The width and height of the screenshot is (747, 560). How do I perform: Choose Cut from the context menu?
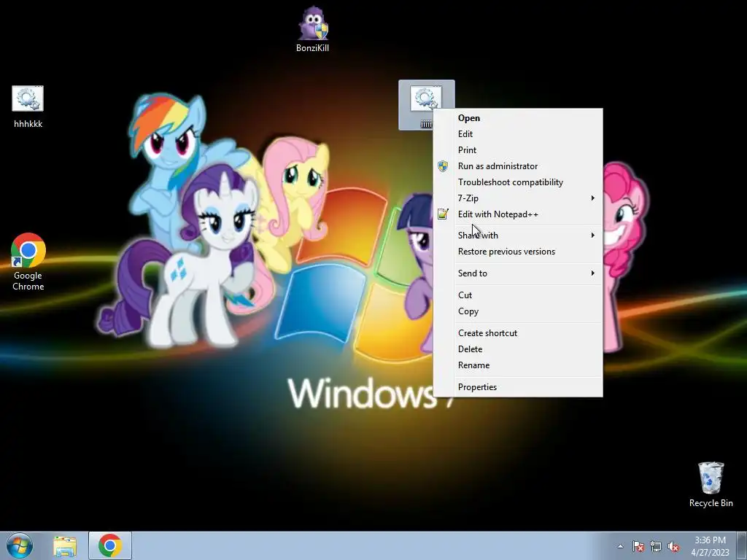point(519,295)
